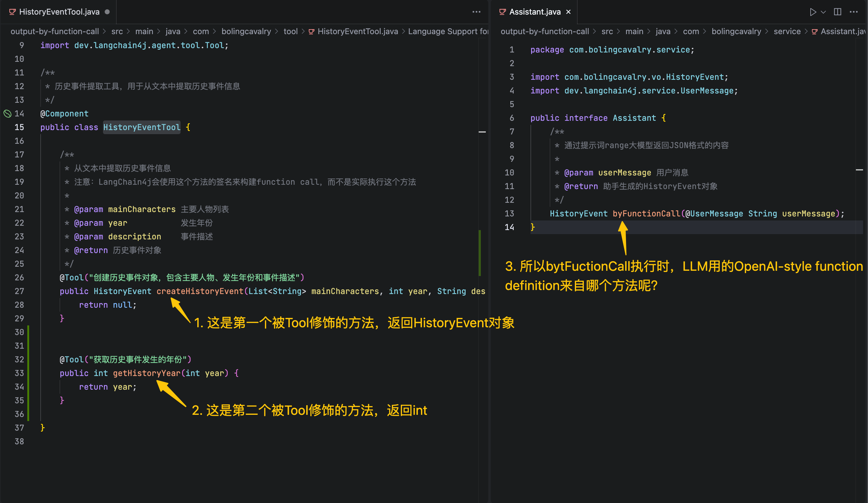Click the gutter icon beside line 14
868x503 pixels.
click(x=7, y=113)
